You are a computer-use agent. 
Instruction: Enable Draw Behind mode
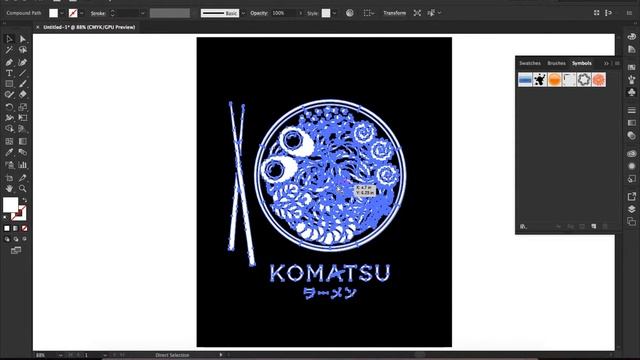(x=16, y=239)
